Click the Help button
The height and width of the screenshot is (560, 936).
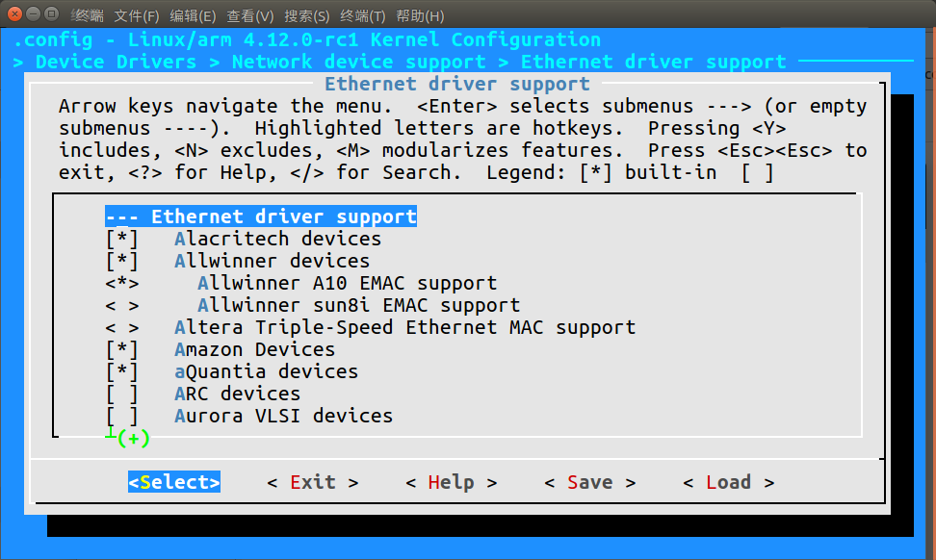(x=452, y=482)
